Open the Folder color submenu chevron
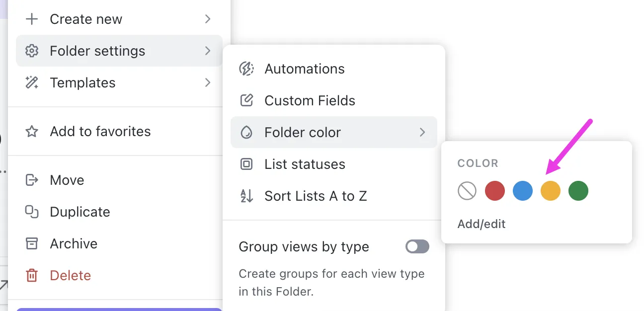The width and height of the screenshot is (644, 311). click(422, 132)
